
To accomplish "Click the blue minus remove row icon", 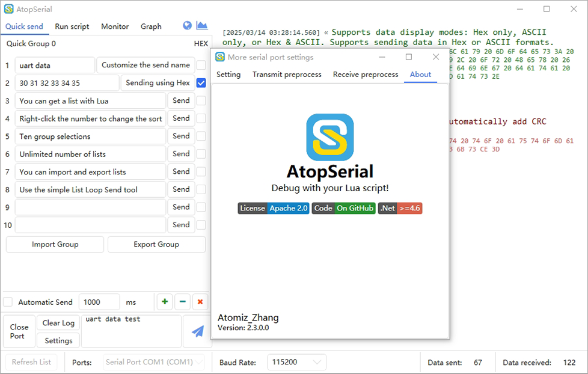I will click(183, 302).
